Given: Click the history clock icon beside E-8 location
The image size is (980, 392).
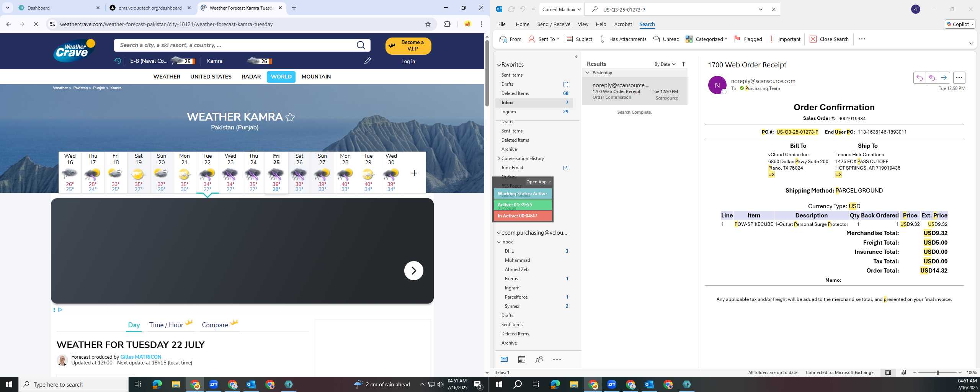Looking at the screenshot, I should coord(118,61).
